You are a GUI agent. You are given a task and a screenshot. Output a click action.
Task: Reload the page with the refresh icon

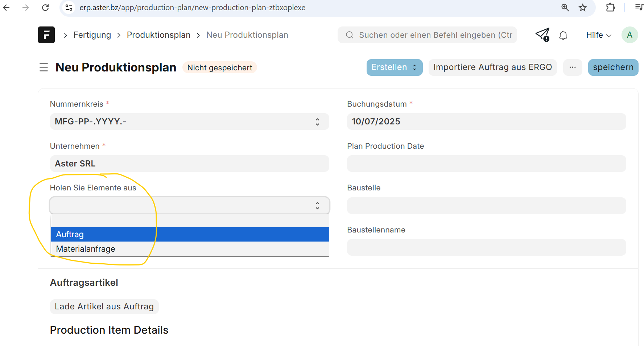tap(45, 8)
